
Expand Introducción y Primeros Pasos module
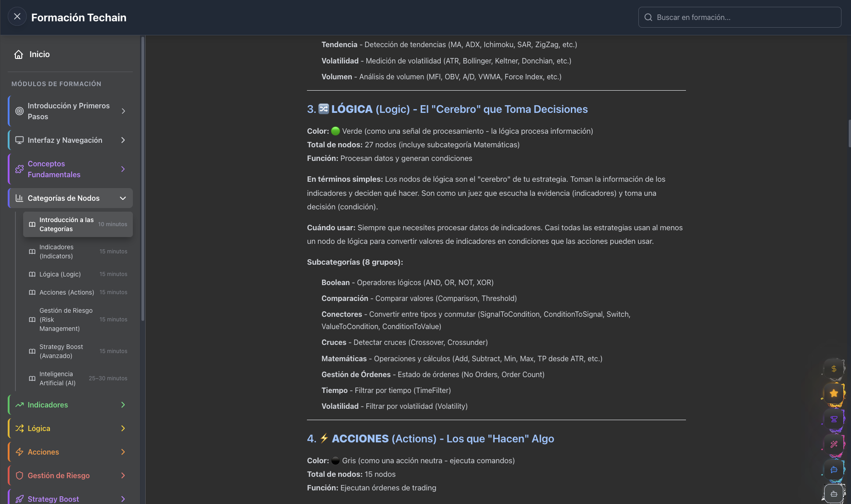pyautogui.click(x=123, y=111)
